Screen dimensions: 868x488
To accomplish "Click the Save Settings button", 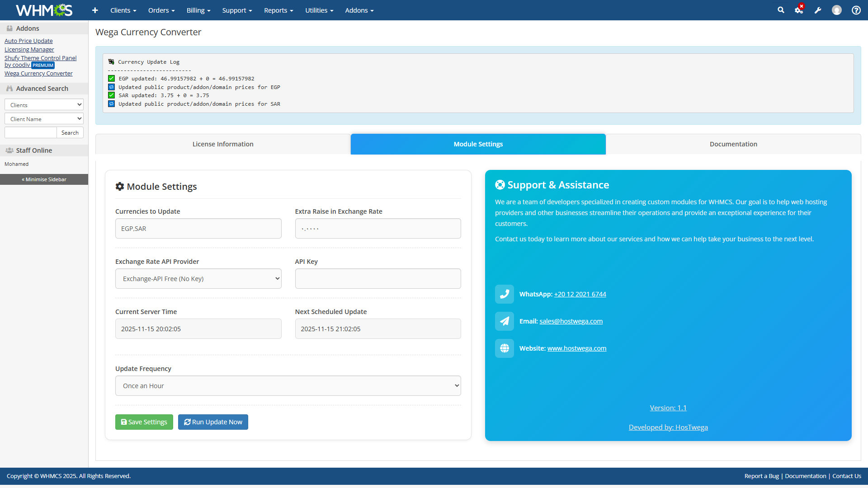I will 144,422.
